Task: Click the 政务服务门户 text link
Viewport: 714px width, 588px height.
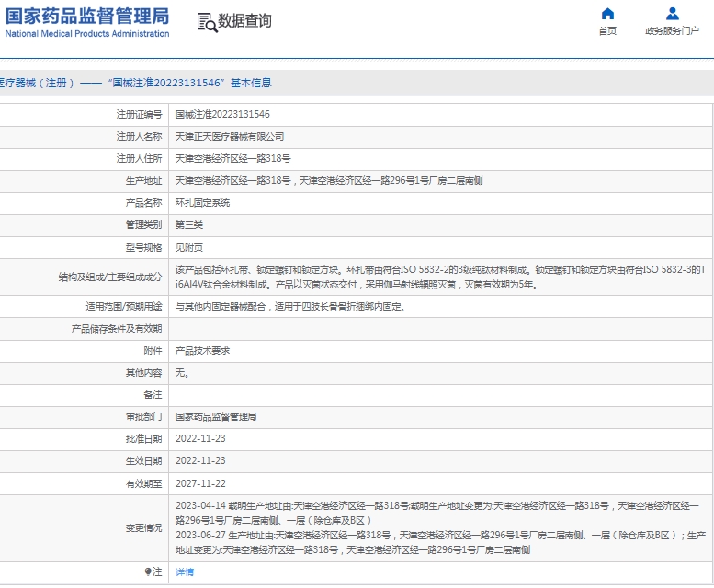Action: coord(672,31)
